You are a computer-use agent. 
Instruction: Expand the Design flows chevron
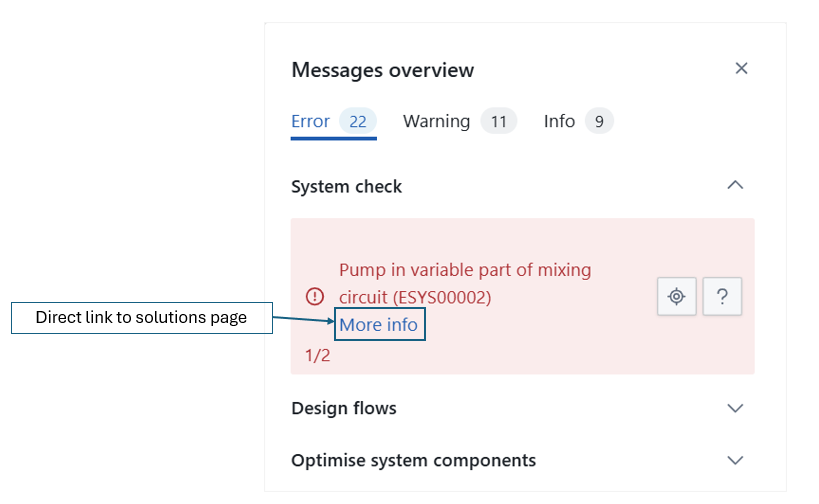[735, 408]
